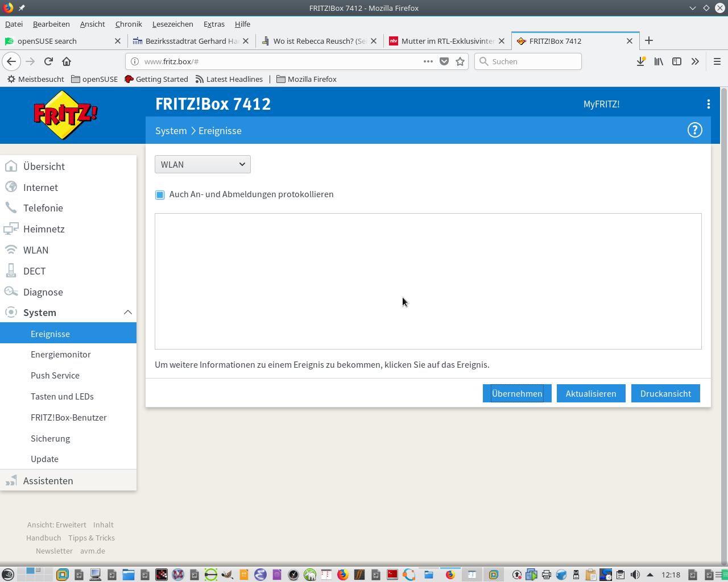The height and width of the screenshot is (582, 728).
Task: Click the Suchen search field
Action: [528, 61]
